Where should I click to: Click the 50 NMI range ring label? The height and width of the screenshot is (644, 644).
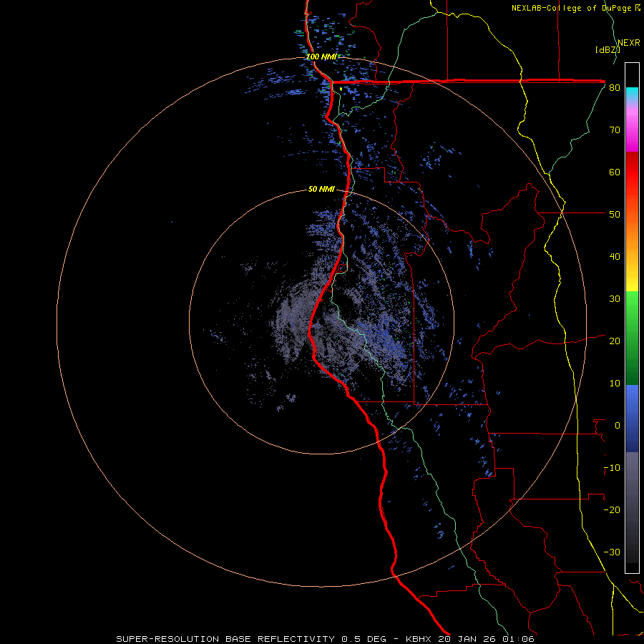click(321, 189)
